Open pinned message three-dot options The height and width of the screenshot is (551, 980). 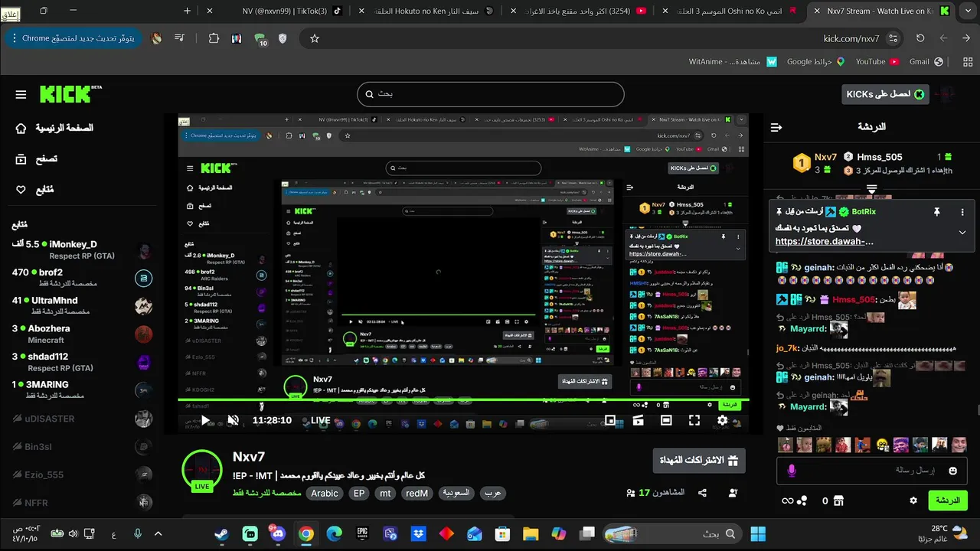tap(962, 212)
